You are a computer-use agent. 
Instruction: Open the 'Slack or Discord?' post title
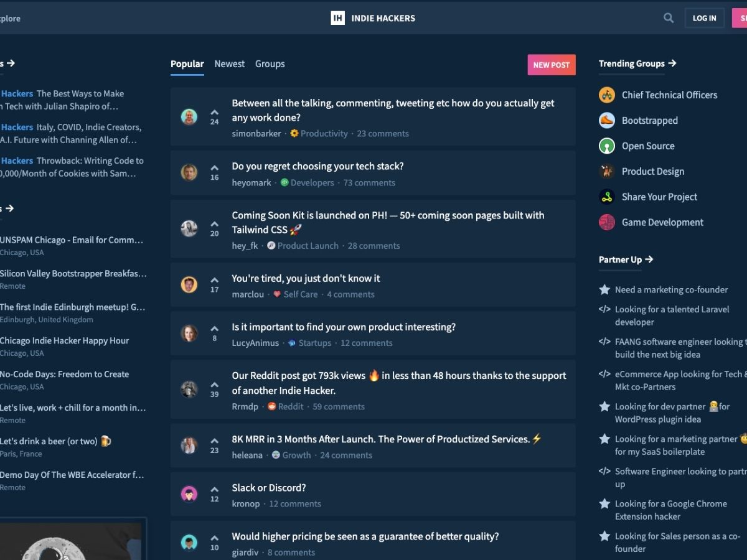pos(269,488)
